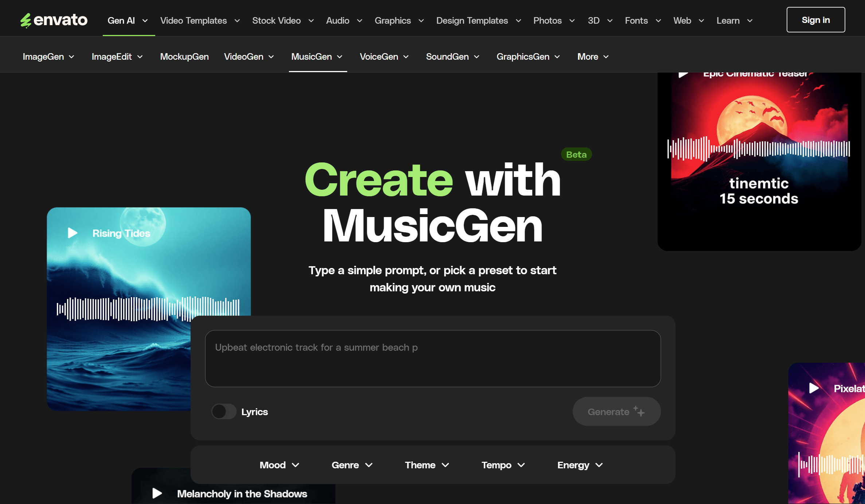Open the Photos menu
Viewport: 865px width, 504px height.
pos(554,21)
